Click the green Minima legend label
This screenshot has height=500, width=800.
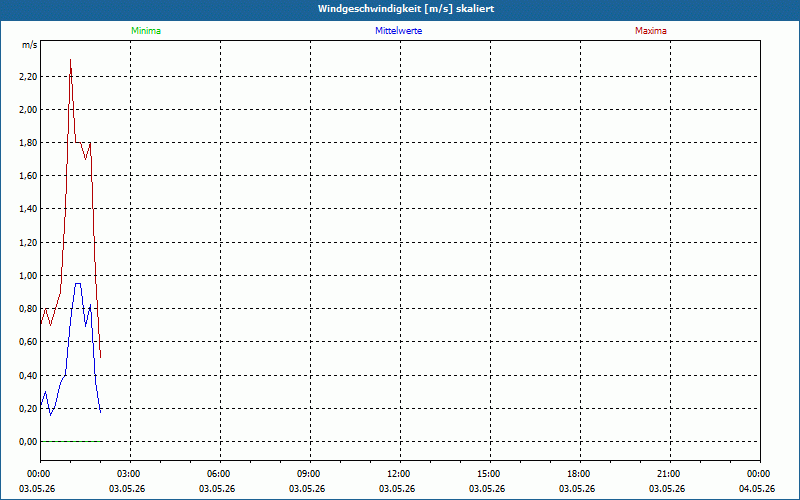click(x=146, y=31)
